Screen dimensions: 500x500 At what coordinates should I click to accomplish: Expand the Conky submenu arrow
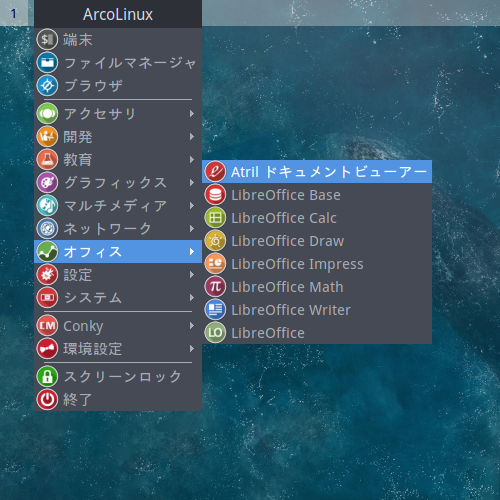[192, 326]
